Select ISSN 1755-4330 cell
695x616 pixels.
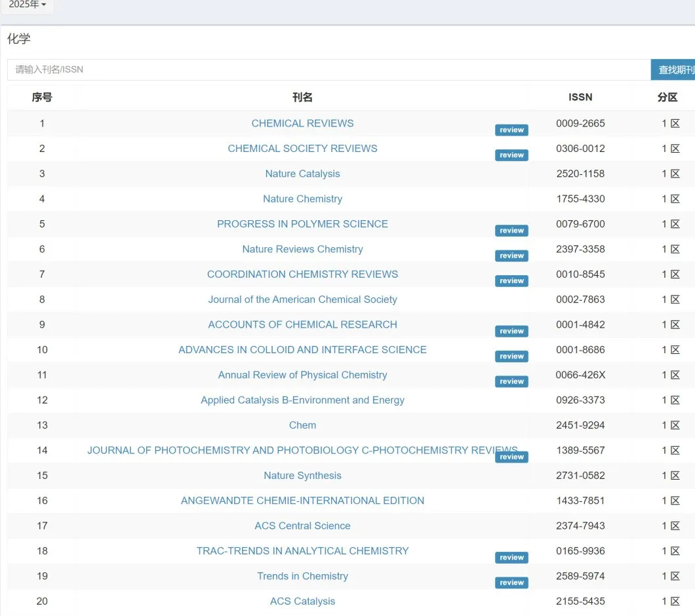580,199
